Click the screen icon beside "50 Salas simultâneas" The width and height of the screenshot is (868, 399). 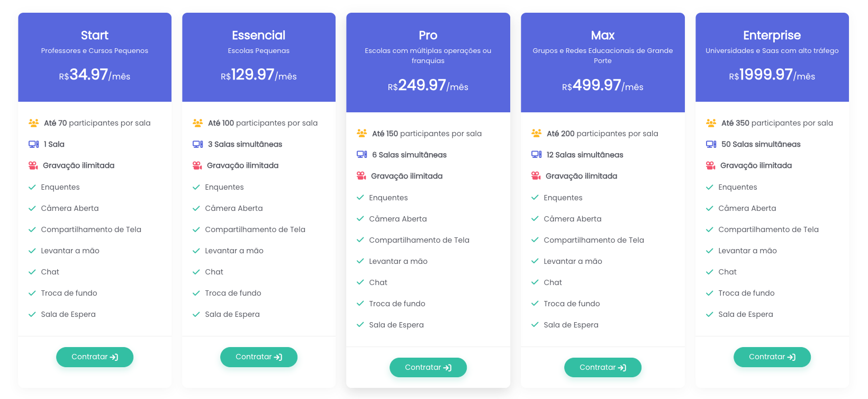(711, 144)
